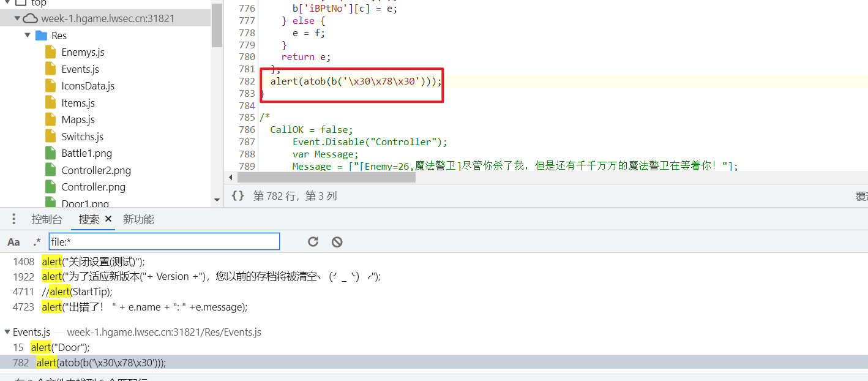This screenshot has height=381, width=868.
Task: Open Switchs.js file
Action: pyautogui.click(x=82, y=137)
